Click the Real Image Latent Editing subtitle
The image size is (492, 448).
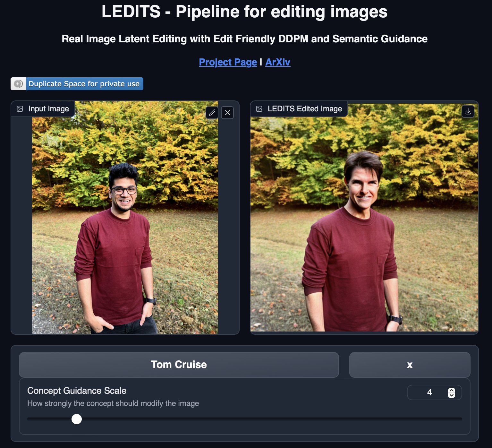pos(244,39)
